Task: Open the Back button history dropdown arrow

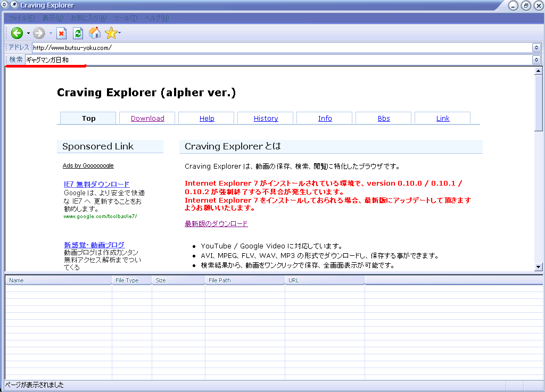Action: (x=28, y=34)
